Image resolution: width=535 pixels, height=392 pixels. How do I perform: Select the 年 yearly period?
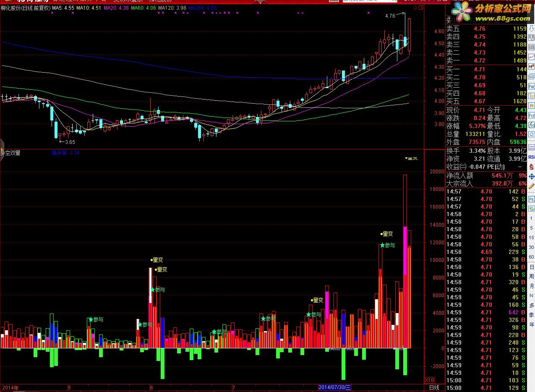click(x=532, y=325)
